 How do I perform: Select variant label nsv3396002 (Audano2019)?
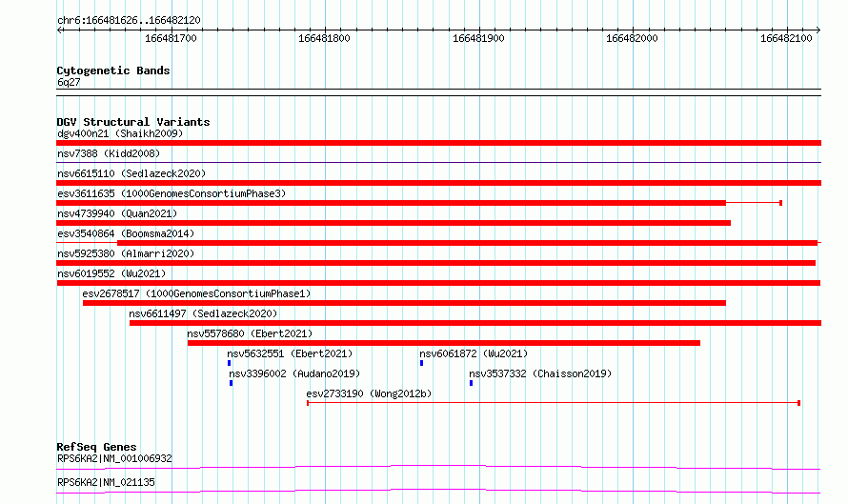(294, 373)
